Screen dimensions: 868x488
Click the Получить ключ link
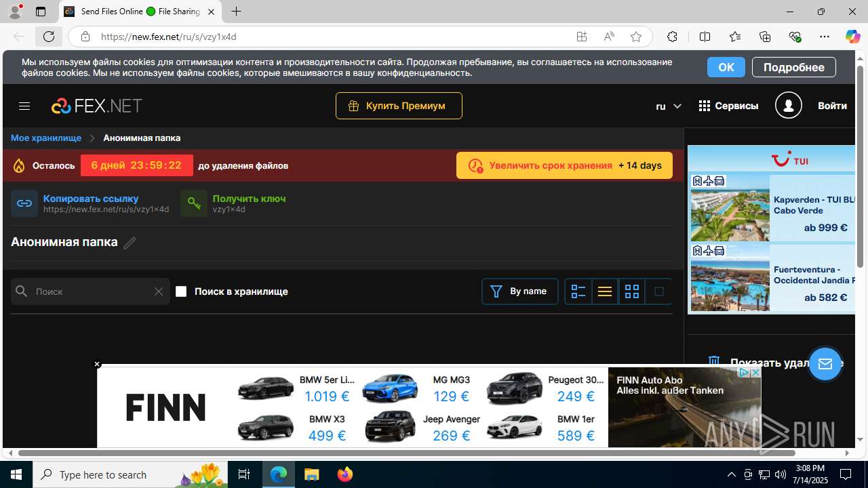pos(249,199)
